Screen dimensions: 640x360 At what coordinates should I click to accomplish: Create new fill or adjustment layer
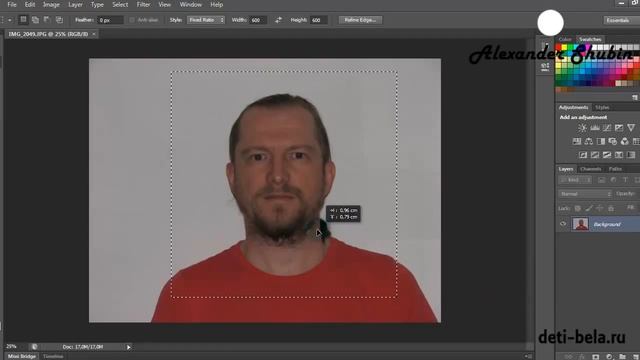[x=609, y=357]
